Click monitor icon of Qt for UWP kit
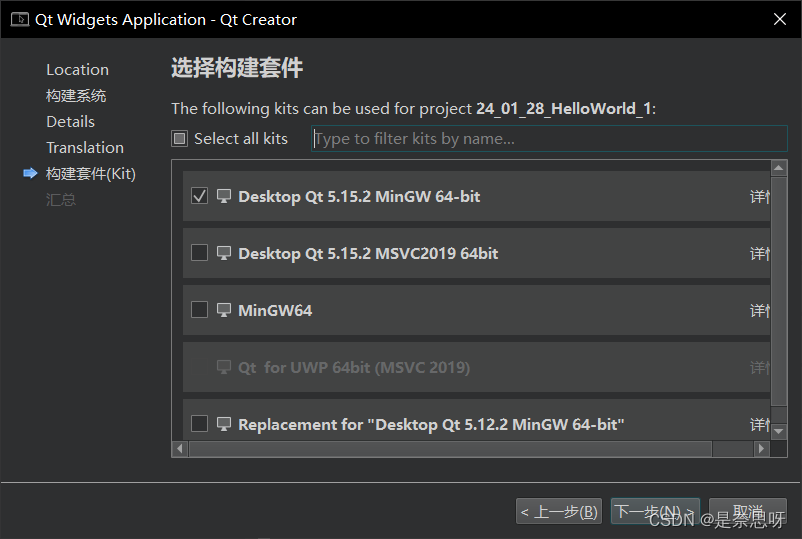The height and width of the screenshot is (539, 802). pyautogui.click(x=224, y=367)
